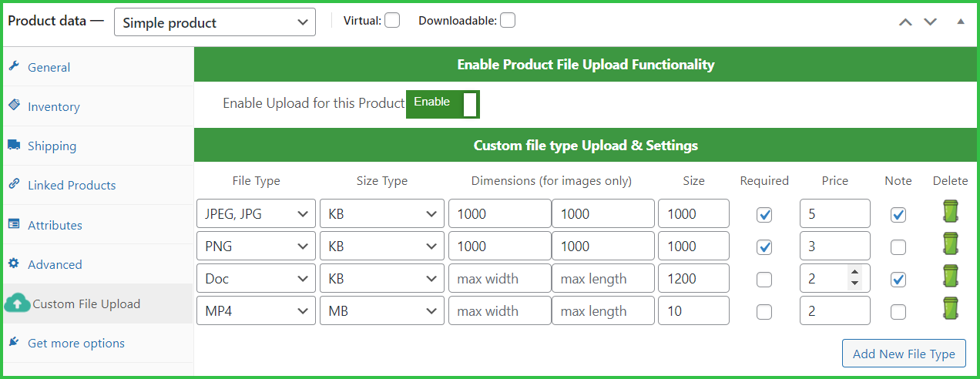Image resolution: width=980 pixels, height=379 pixels.
Task: Click Add New File Type button
Action: (x=904, y=354)
